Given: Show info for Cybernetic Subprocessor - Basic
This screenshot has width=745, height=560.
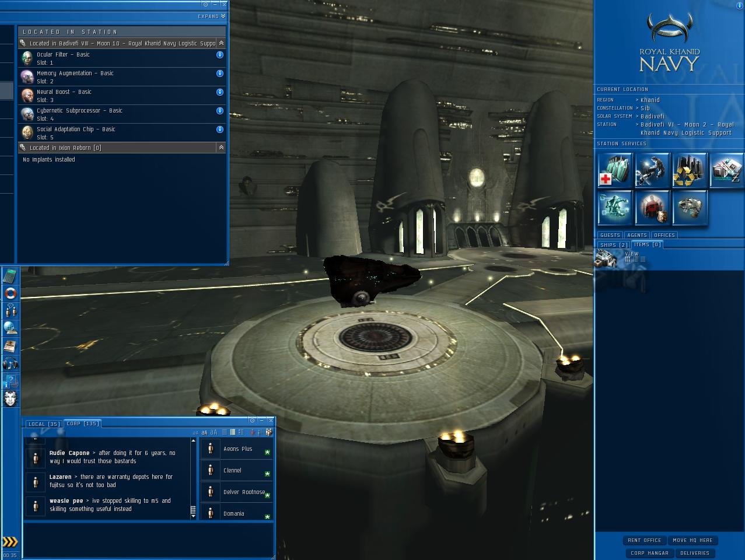Looking at the screenshot, I should coord(220,111).
